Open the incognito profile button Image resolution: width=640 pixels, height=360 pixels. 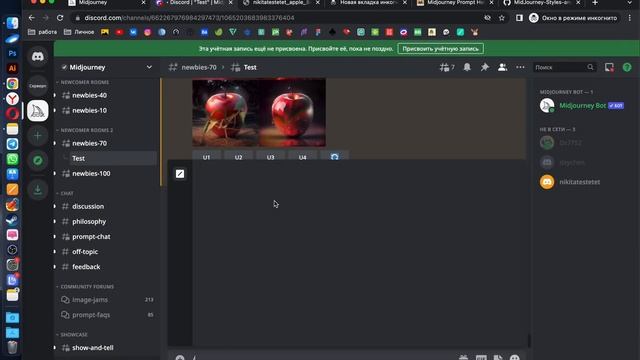(574, 18)
